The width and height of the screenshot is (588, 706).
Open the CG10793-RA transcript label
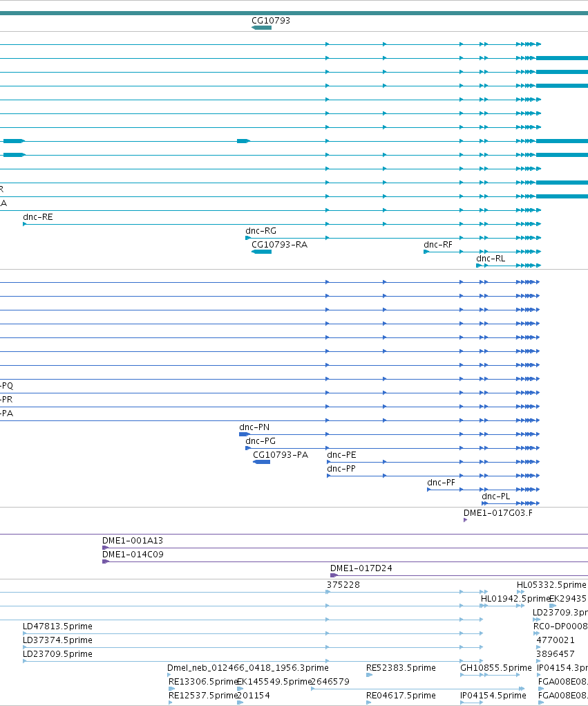[x=279, y=245]
